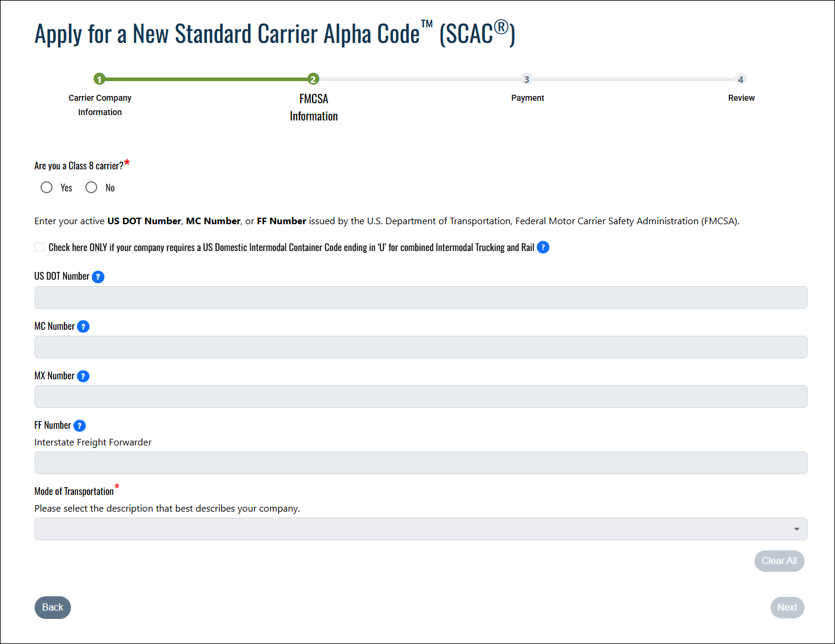Select the FMCSA Information step label
Viewport: 835px width, 644px height.
[x=314, y=107]
